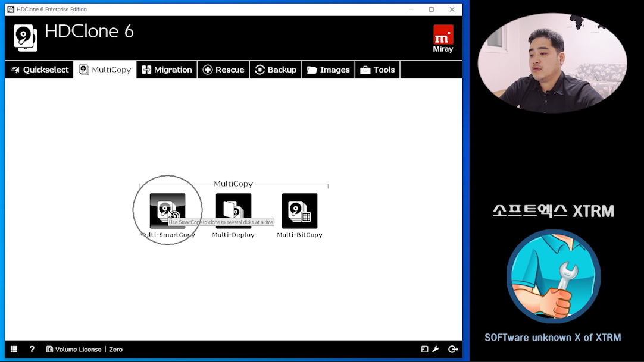Minimize the HDClone 6 window
Screen dimensions: 644x362
tap(411, 10)
